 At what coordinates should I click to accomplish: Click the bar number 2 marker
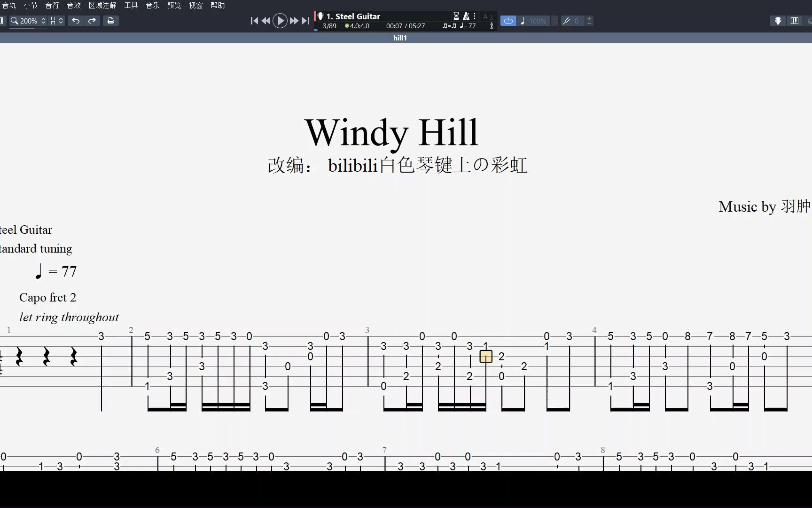point(131,330)
